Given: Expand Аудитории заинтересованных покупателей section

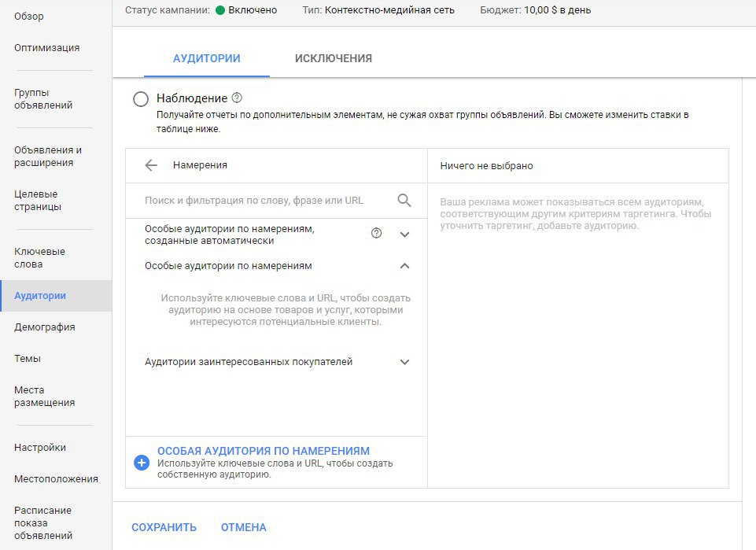Looking at the screenshot, I should point(404,362).
